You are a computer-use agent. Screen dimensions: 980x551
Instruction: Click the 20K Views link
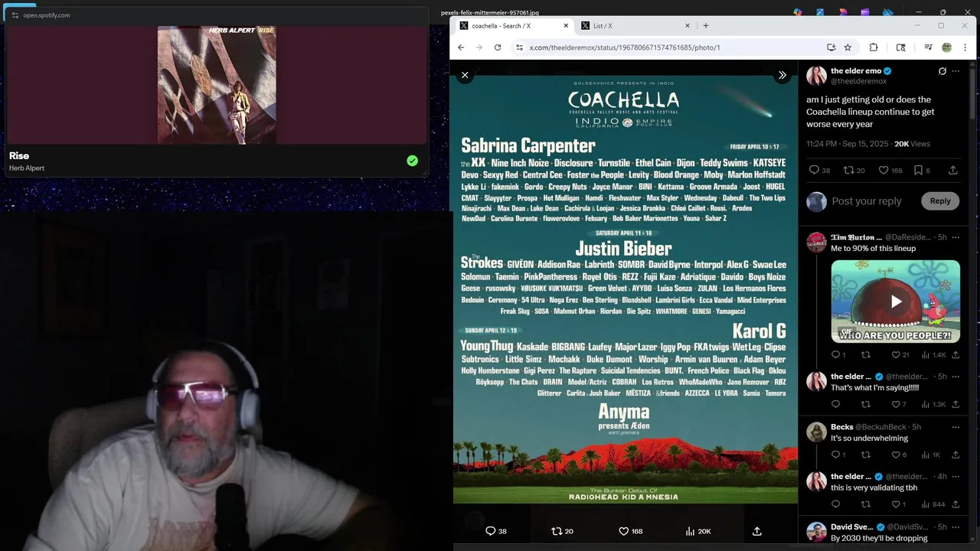coord(912,144)
